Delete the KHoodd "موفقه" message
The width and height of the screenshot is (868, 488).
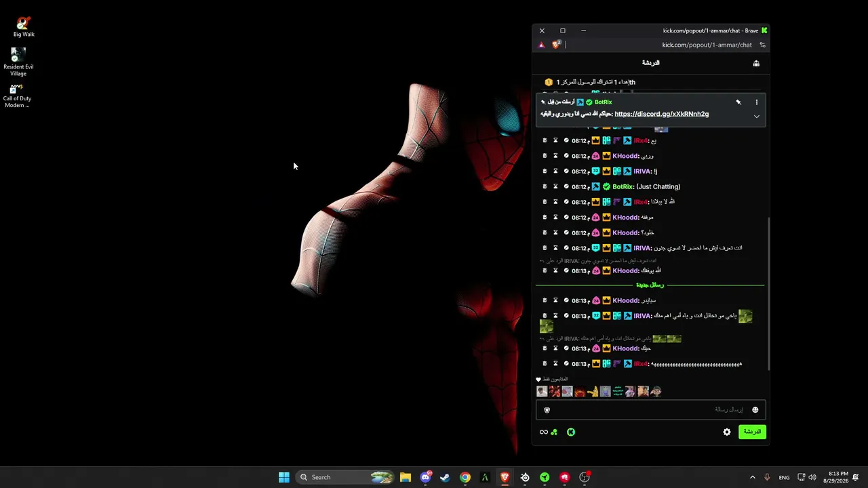click(x=545, y=218)
